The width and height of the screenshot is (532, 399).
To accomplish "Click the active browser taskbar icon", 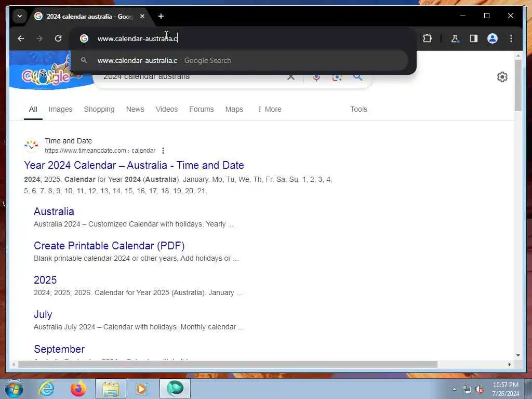I will click(x=175, y=389).
